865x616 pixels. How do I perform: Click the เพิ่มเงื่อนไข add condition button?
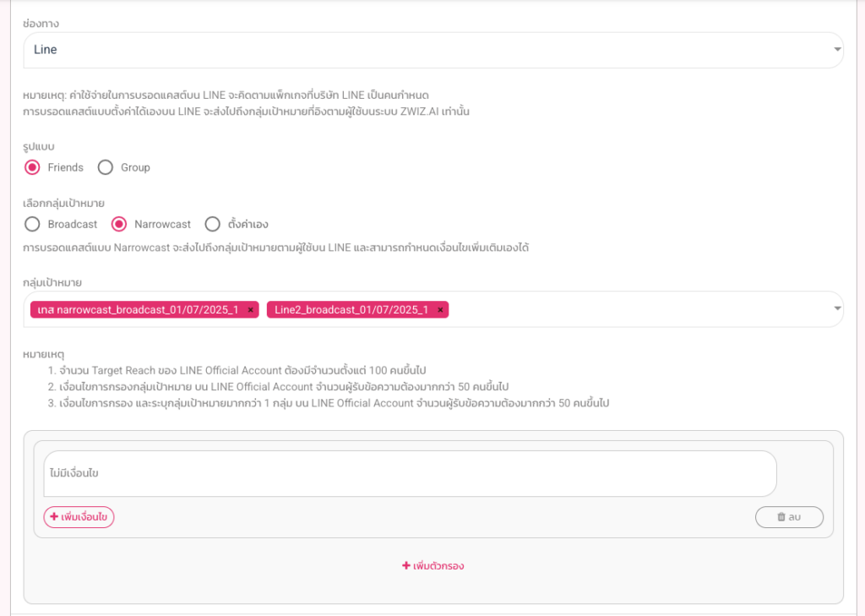[x=79, y=517]
